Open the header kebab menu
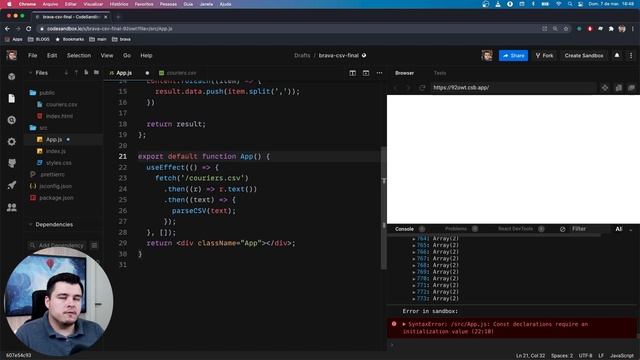This screenshot has width=640, height=360. coord(631,56)
